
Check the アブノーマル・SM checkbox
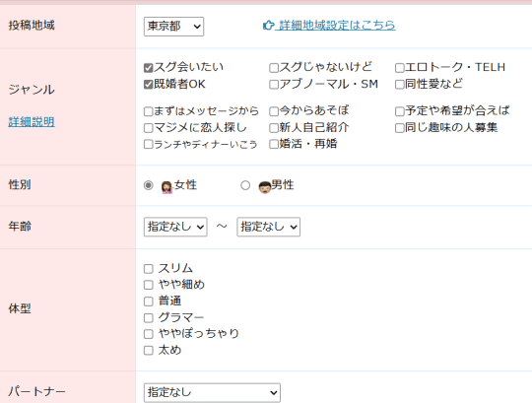point(274,85)
